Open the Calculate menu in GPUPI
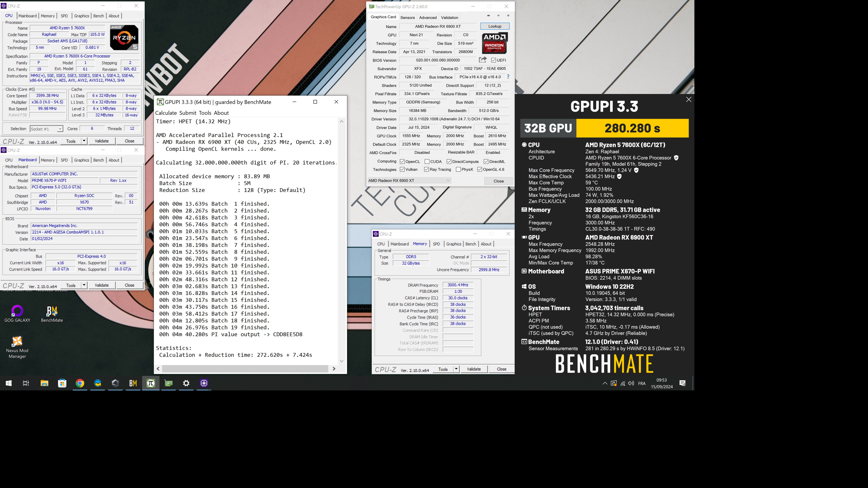This screenshot has width=868, height=488. tap(166, 113)
